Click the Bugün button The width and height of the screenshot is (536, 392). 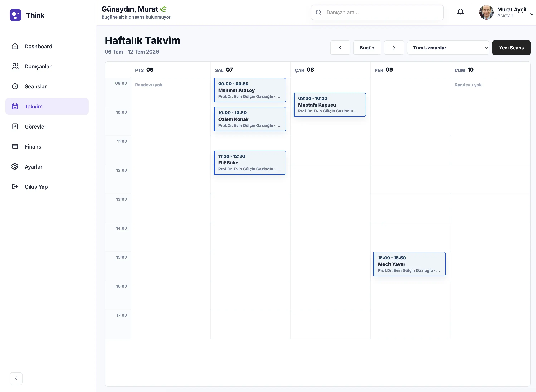pyautogui.click(x=367, y=48)
